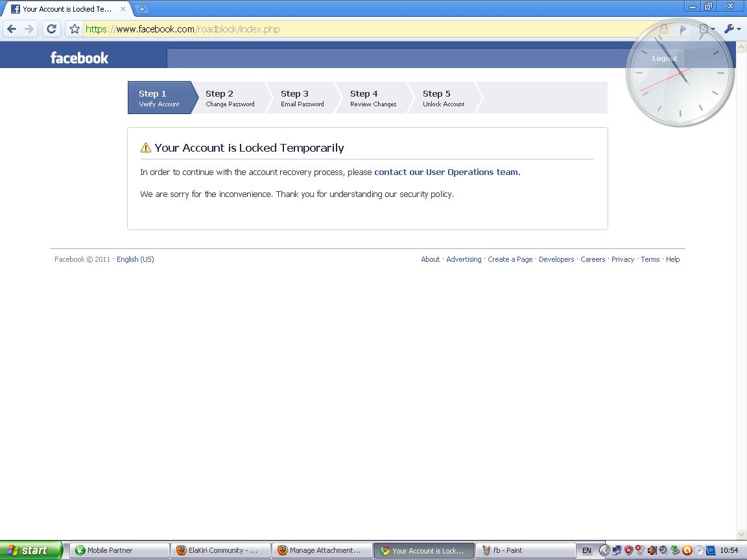The height and width of the screenshot is (560, 747).
Task: Open the About footer link
Action: 430,259
